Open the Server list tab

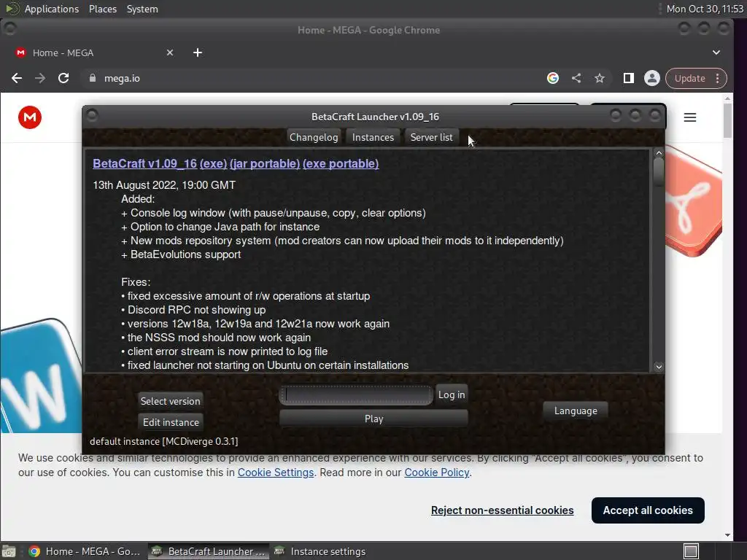(x=432, y=137)
